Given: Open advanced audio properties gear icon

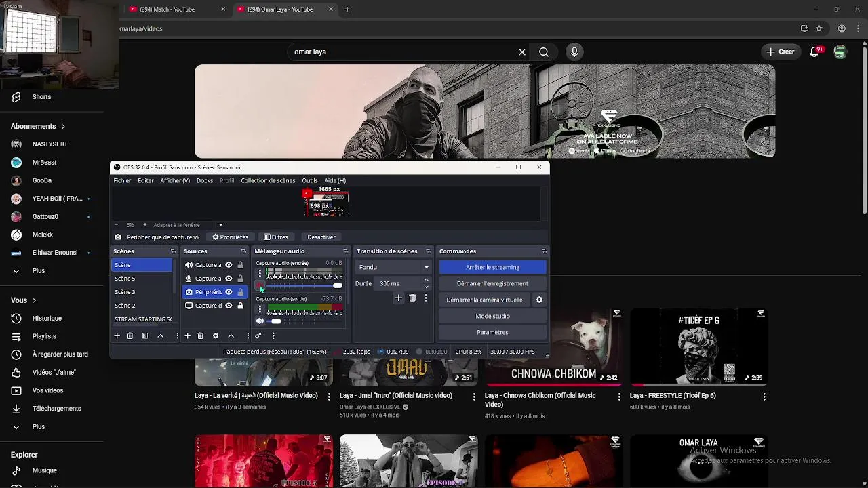Looking at the screenshot, I should click(x=258, y=335).
